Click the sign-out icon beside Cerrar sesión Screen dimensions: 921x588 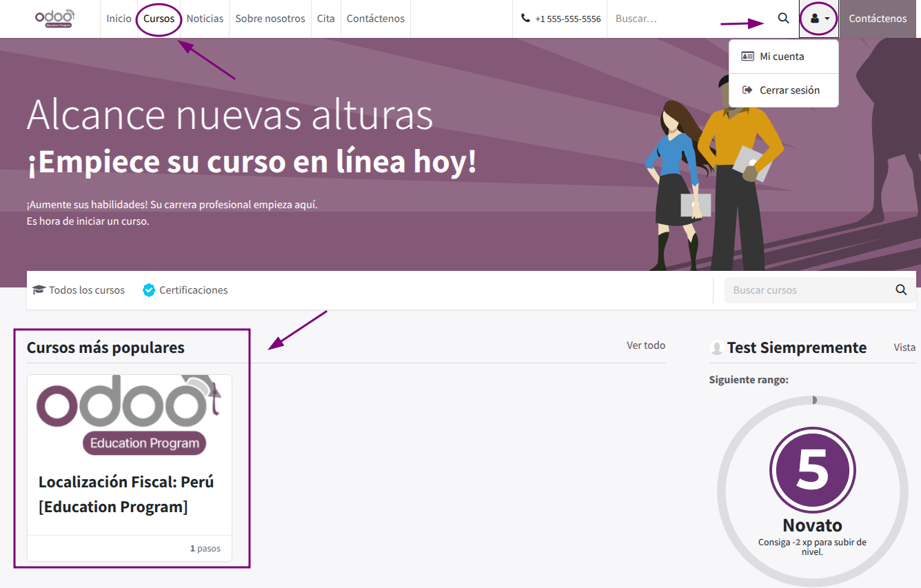tap(747, 90)
